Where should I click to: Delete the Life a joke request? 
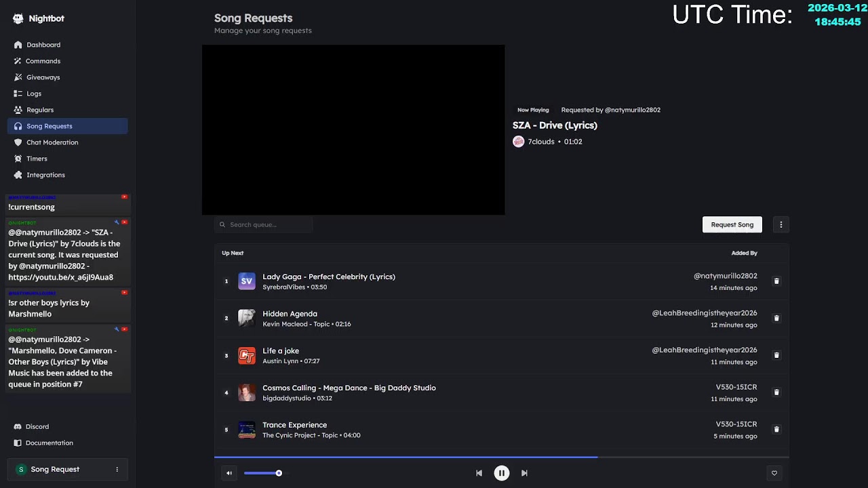(776, 355)
